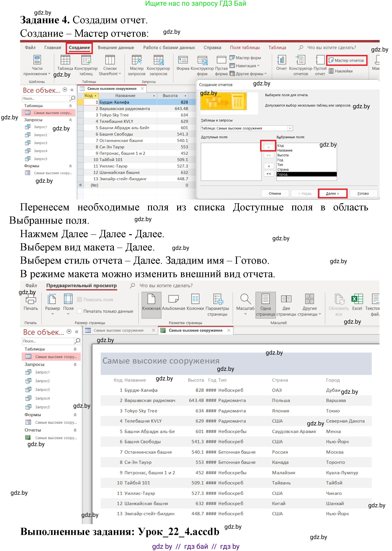Launch the Мастер отчетов (Report Wizard)
This screenshot has height=551, width=392.
348,61
